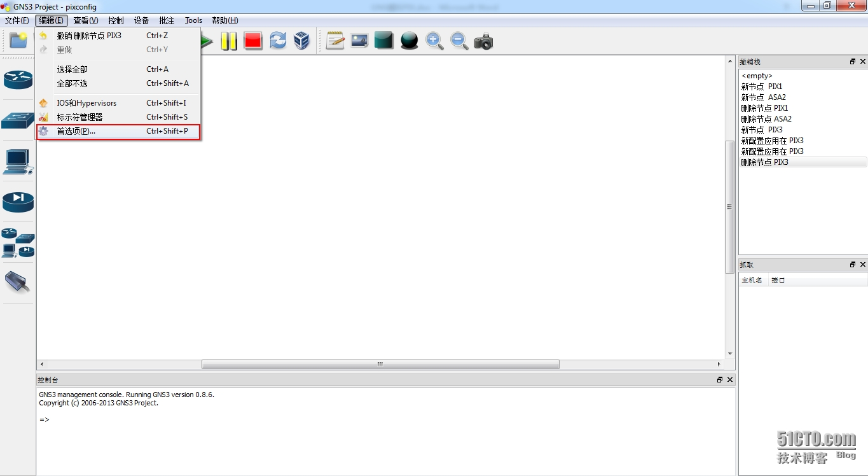This screenshot has height=476, width=868.
Task: Reload all devices with the blue refresh icon
Action: (278, 41)
